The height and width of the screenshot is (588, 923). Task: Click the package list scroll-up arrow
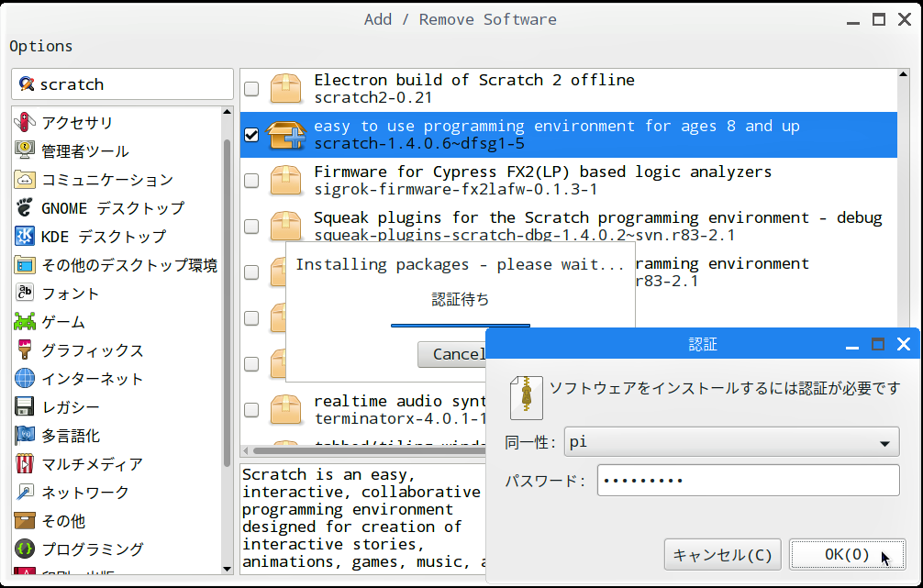(x=904, y=74)
